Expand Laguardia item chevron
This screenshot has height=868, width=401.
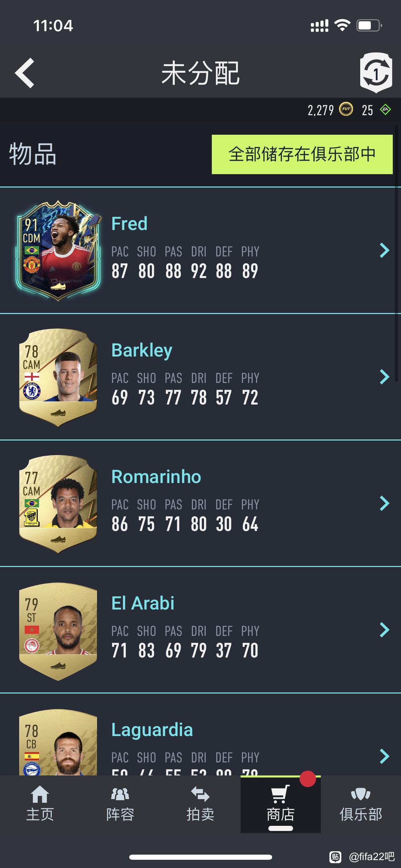click(x=385, y=756)
